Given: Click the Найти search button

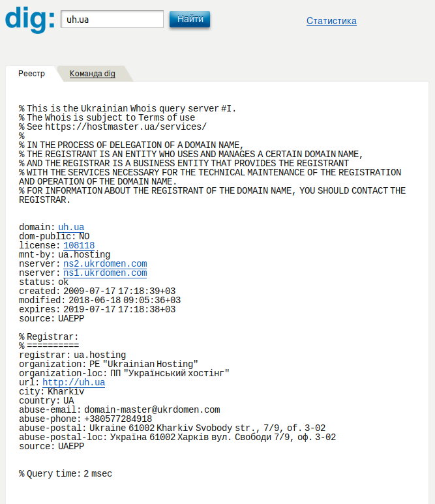Looking at the screenshot, I should (x=190, y=20).
